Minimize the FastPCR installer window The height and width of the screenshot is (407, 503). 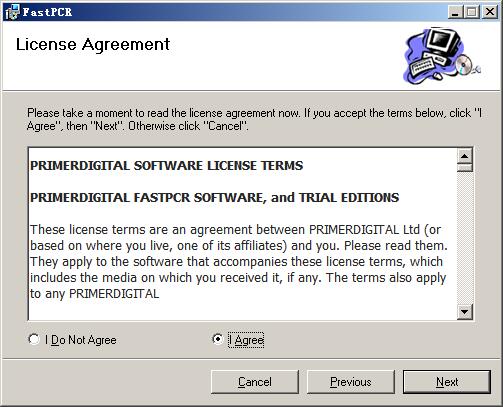455,12
